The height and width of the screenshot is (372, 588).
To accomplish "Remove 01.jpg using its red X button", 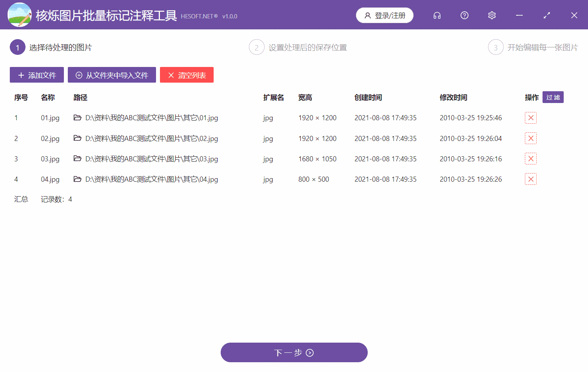I will coord(531,117).
